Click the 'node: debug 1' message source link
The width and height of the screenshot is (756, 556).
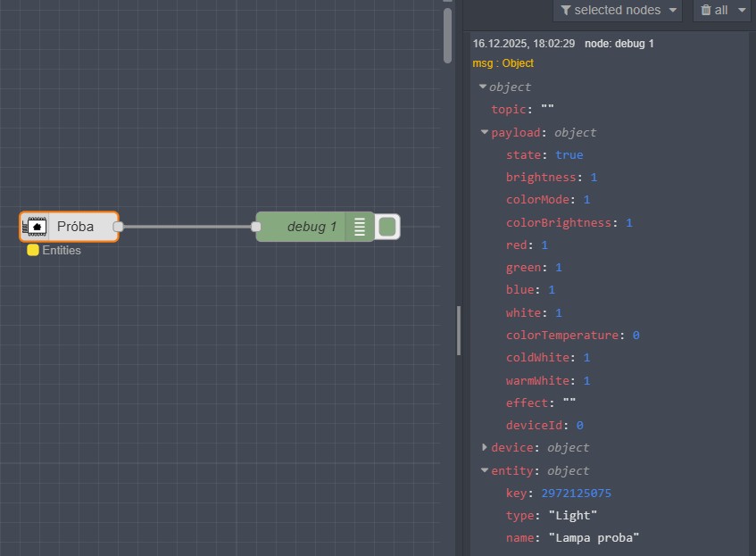click(619, 43)
